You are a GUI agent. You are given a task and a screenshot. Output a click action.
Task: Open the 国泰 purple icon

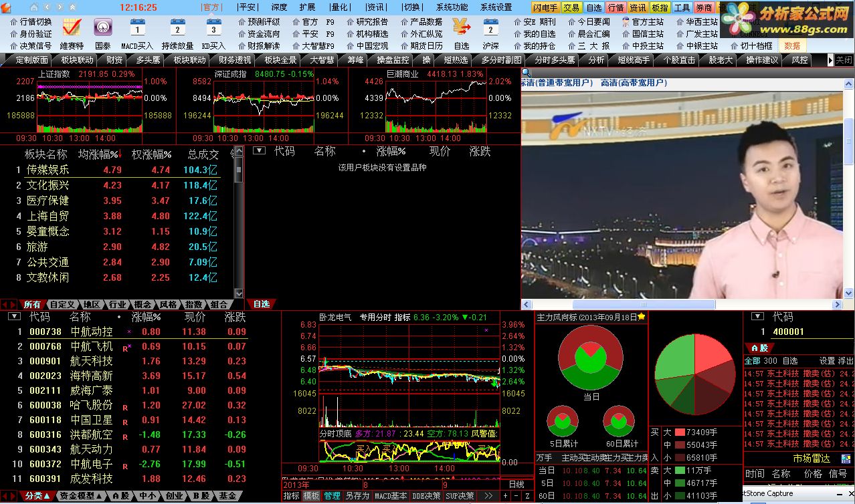pos(102,27)
